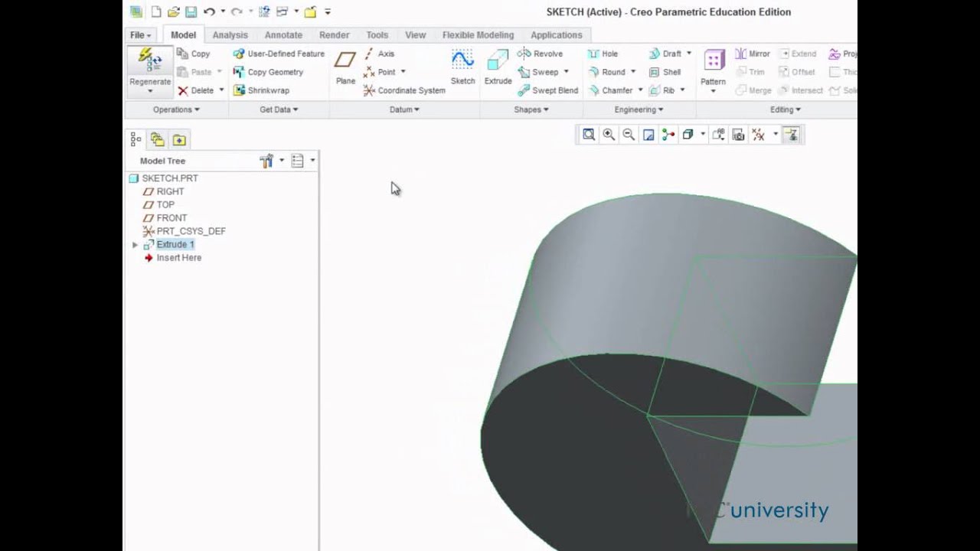
Task: Open the Datum group dropdown
Action: pos(404,109)
